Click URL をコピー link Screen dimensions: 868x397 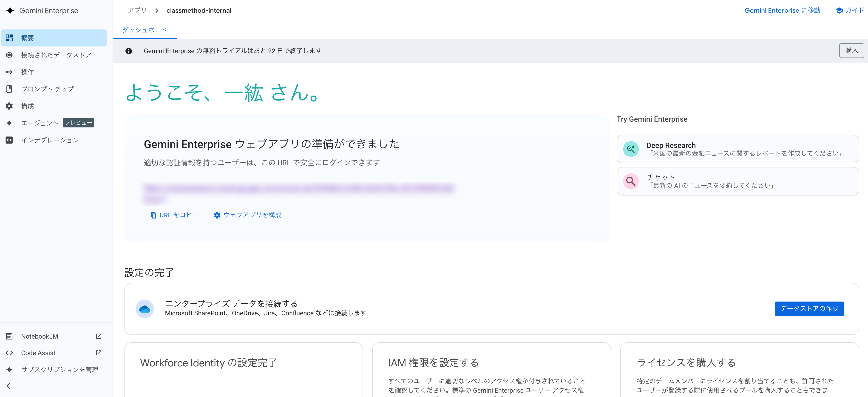pyautogui.click(x=174, y=215)
